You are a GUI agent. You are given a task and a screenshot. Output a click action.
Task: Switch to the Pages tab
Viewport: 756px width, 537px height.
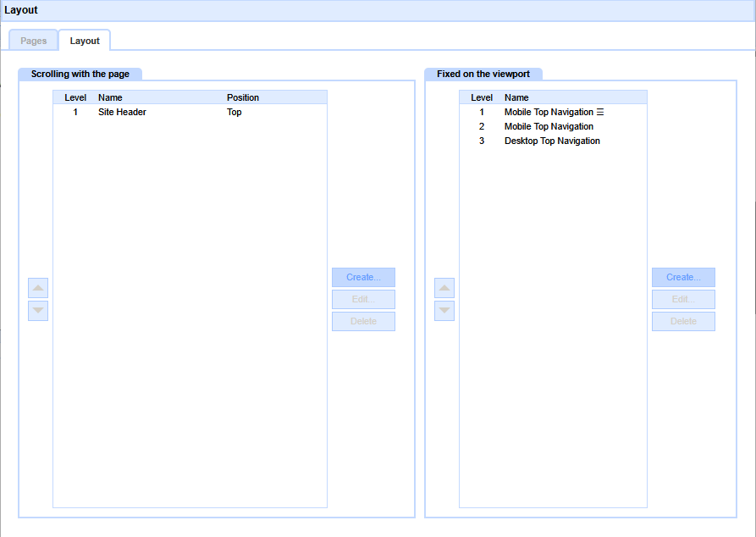click(34, 41)
